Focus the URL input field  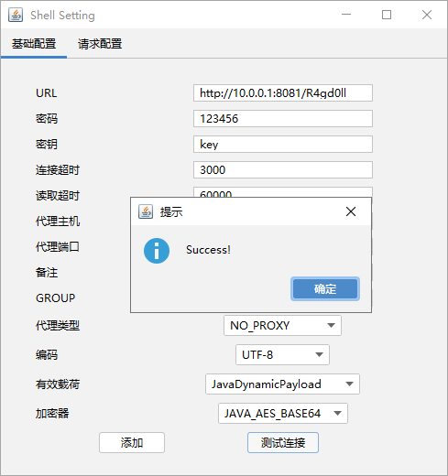click(283, 93)
